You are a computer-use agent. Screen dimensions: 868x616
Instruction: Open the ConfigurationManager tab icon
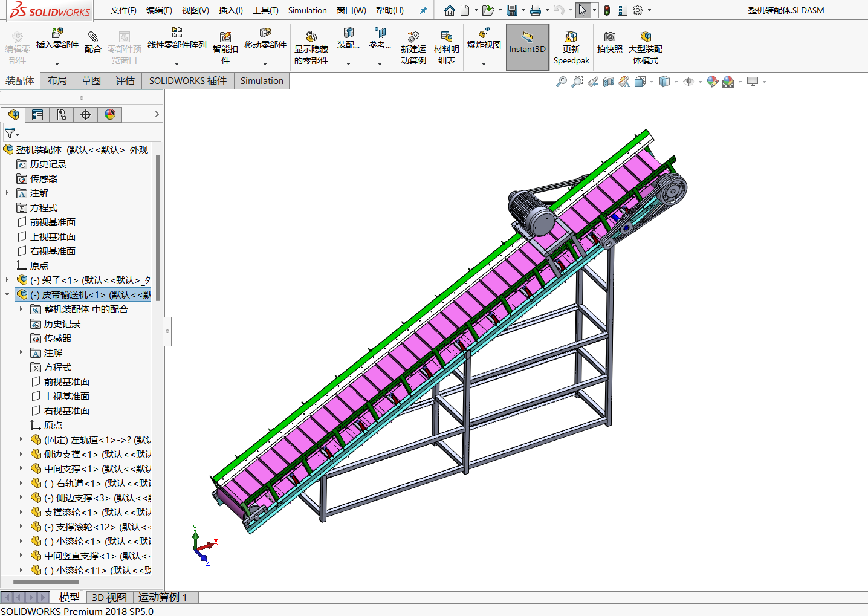62,115
